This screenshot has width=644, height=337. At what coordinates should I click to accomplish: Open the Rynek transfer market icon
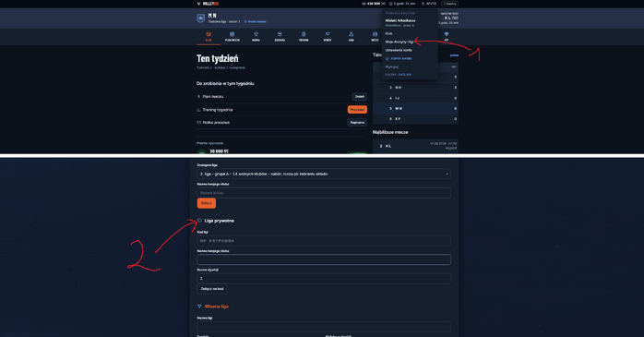pos(328,34)
